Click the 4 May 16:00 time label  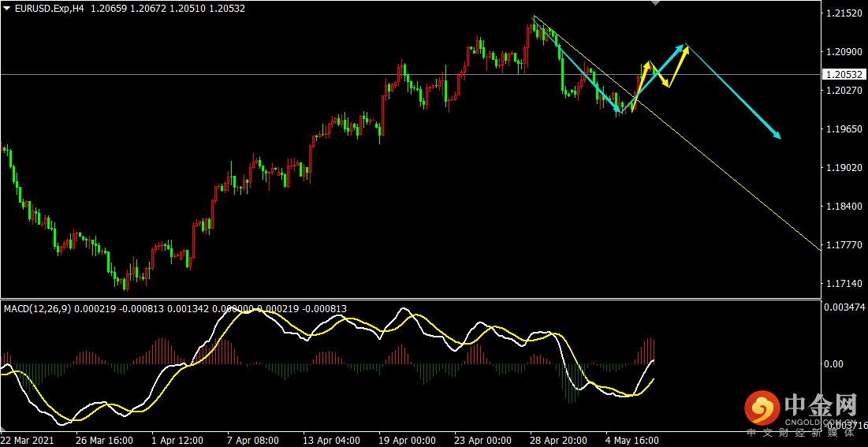(x=631, y=441)
